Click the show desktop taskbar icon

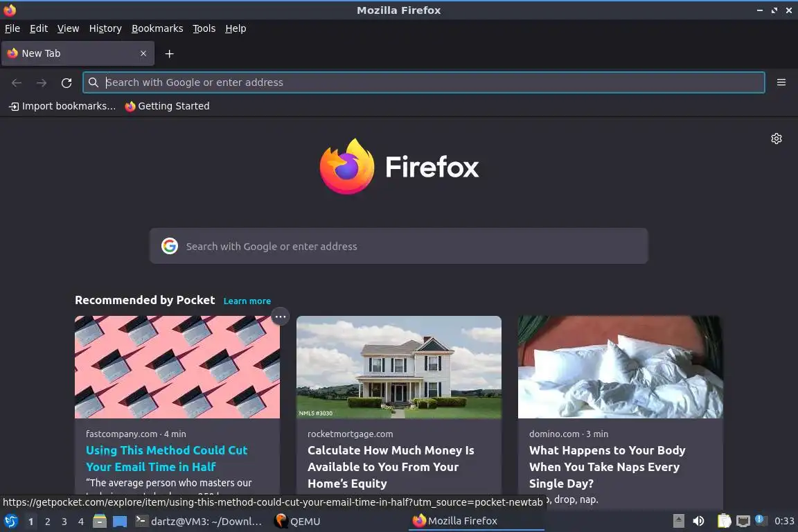click(120, 522)
